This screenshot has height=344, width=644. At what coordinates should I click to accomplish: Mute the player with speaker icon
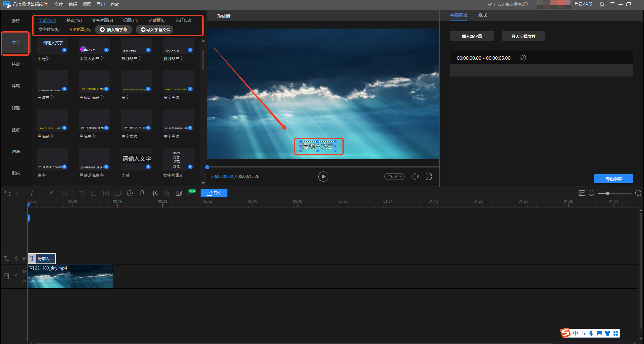pos(415,177)
